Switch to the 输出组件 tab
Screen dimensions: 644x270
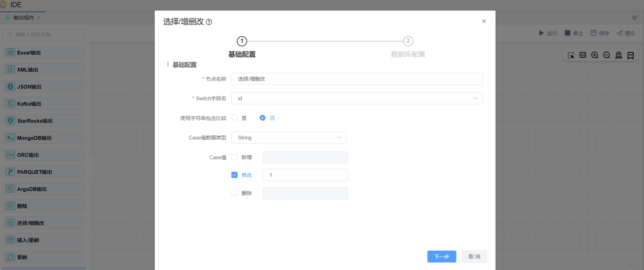click(24, 18)
